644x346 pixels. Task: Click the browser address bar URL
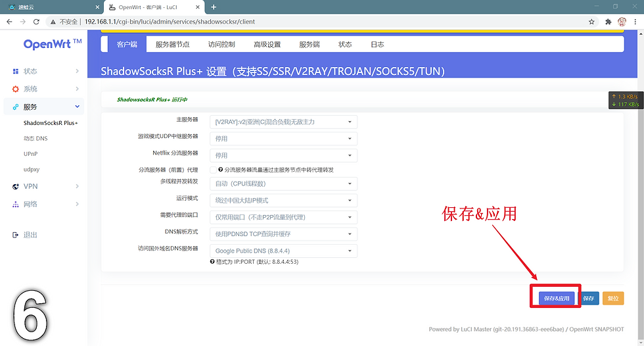(x=170, y=22)
